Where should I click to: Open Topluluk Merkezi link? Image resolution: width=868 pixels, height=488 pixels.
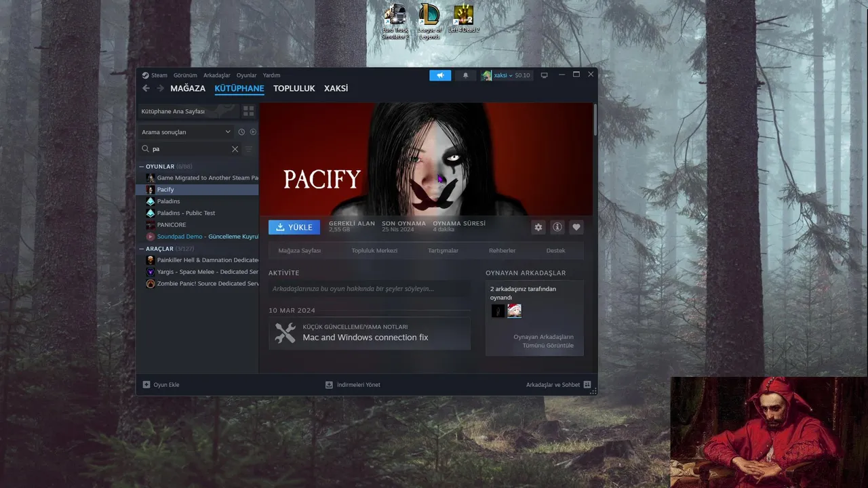click(374, 251)
